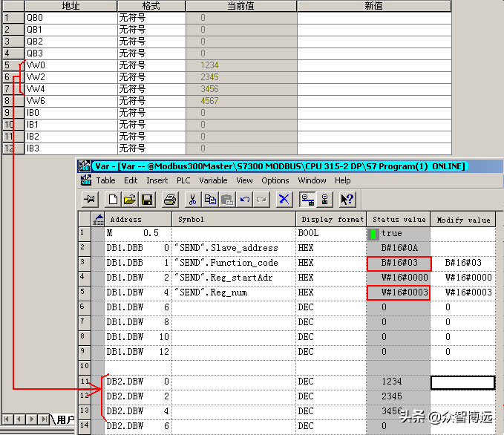
Task: Open the Variable menu
Action: click(x=213, y=180)
